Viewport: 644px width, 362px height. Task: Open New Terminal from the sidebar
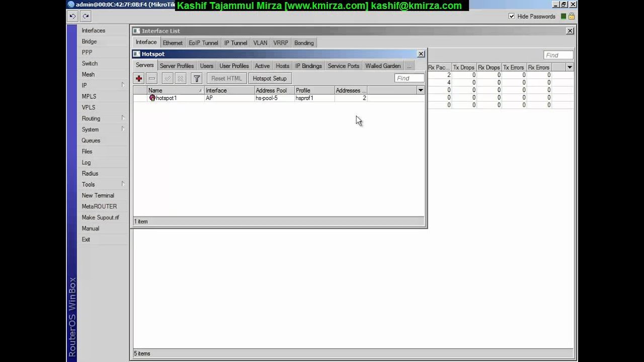98,196
